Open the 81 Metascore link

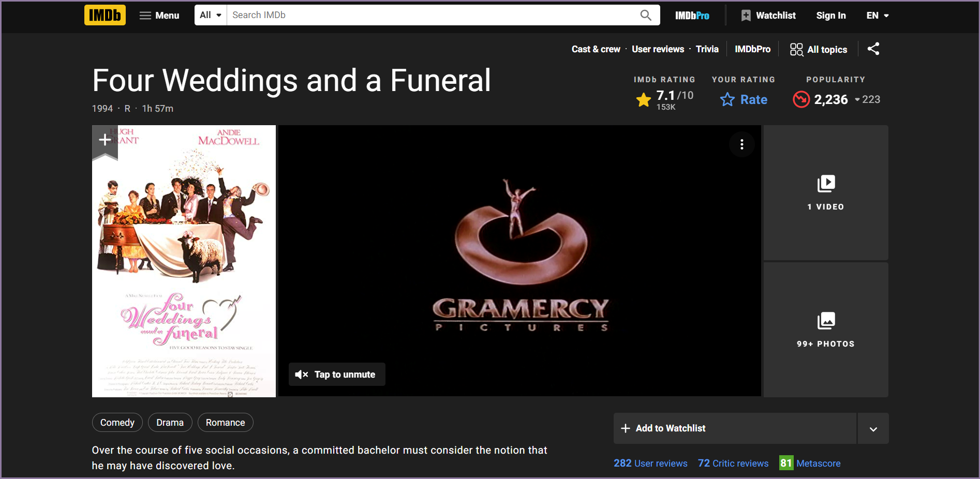point(810,463)
